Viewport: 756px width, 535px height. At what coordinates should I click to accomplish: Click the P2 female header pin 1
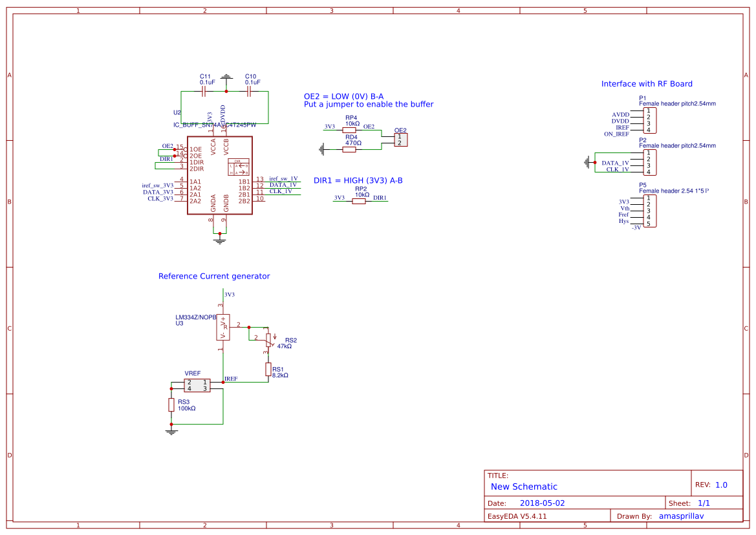click(x=650, y=154)
